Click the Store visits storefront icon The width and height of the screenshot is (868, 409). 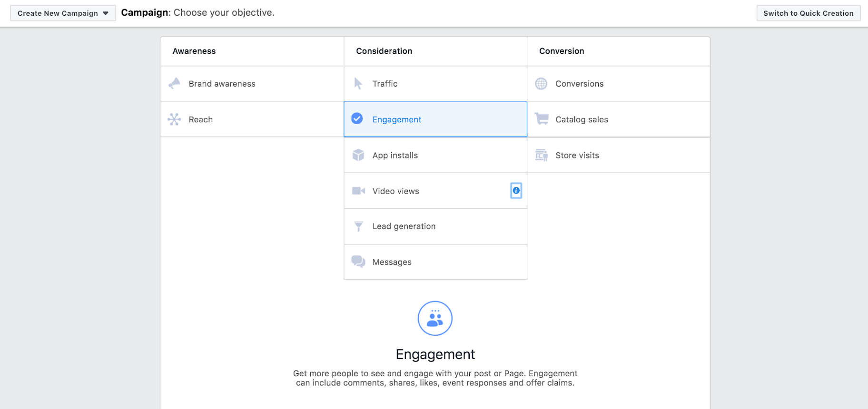pyautogui.click(x=541, y=155)
